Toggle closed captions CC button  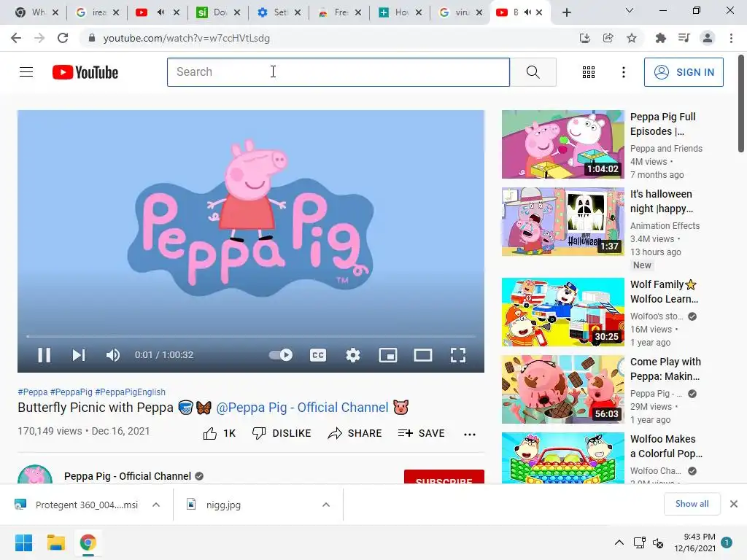click(x=318, y=355)
